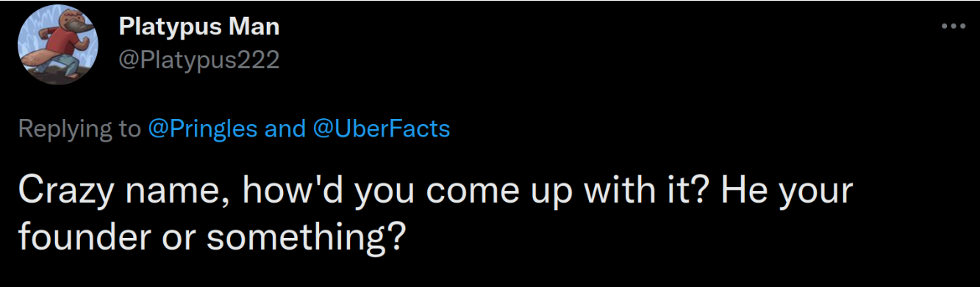Open the @UberFacts mention link
Screen dimensions: 980x287
[x=382, y=129]
